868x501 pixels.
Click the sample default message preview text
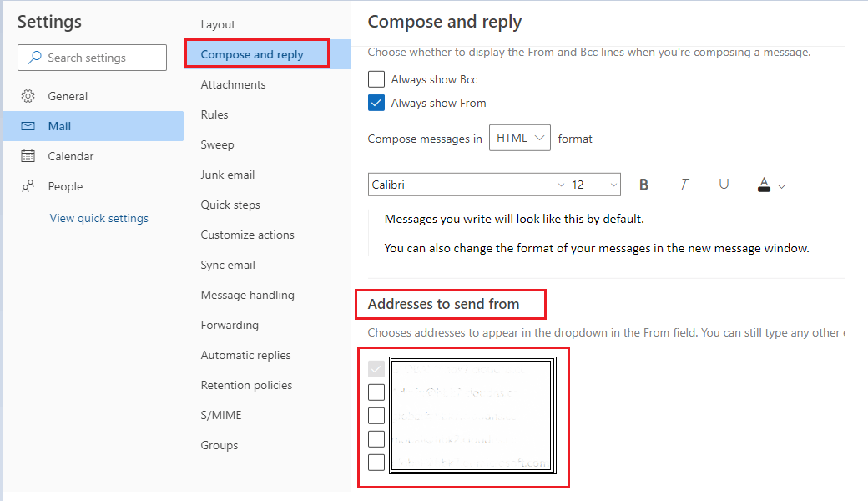tap(514, 219)
